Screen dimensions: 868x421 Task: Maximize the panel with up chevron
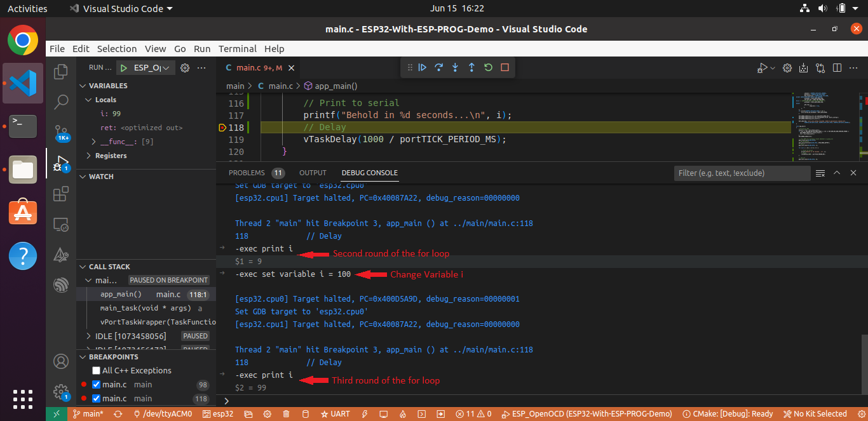pyautogui.click(x=837, y=173)
